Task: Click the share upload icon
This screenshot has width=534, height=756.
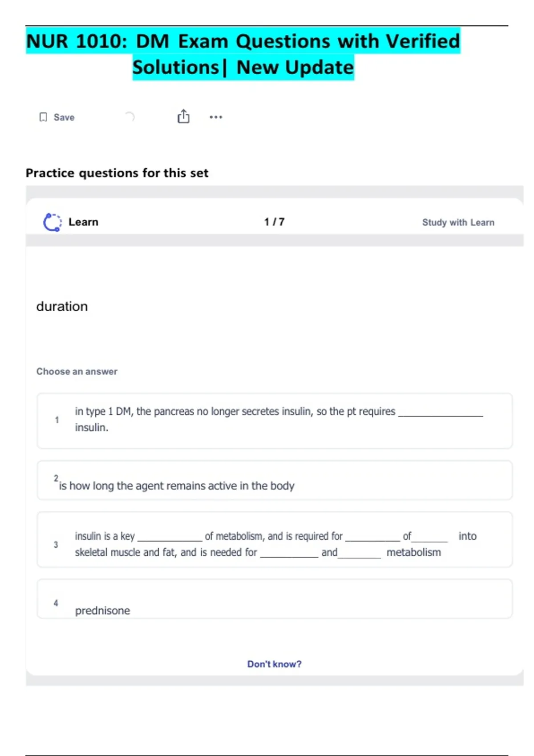Action: [183, 117]
